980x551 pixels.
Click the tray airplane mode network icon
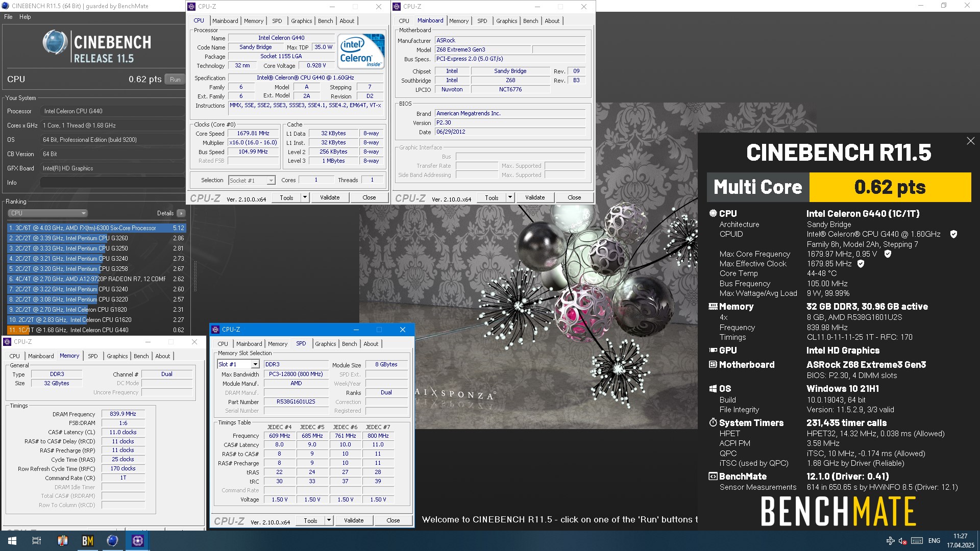pos(890,541)
